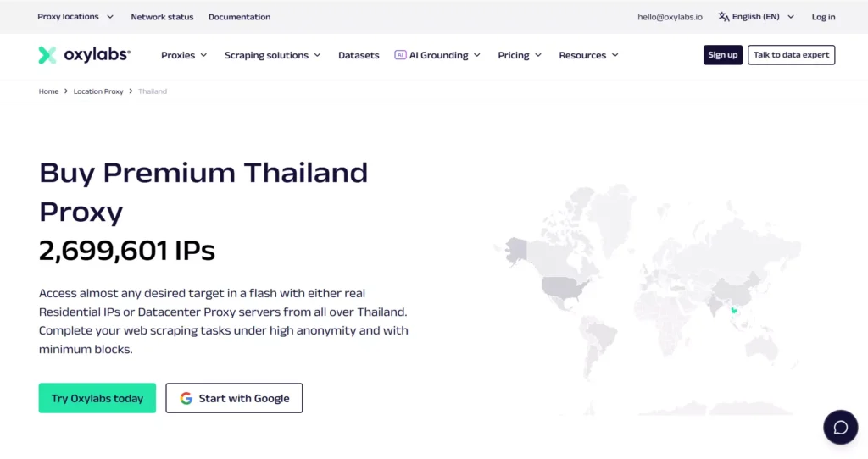Click the AI badge icon beside AI Grounding
Viewport: 868px width, 459px height.
click(400, 55)
